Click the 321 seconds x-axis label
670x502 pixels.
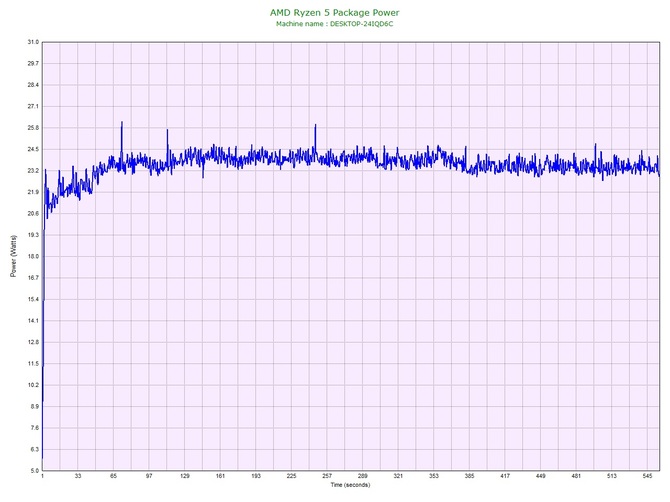tap(398, 476)
